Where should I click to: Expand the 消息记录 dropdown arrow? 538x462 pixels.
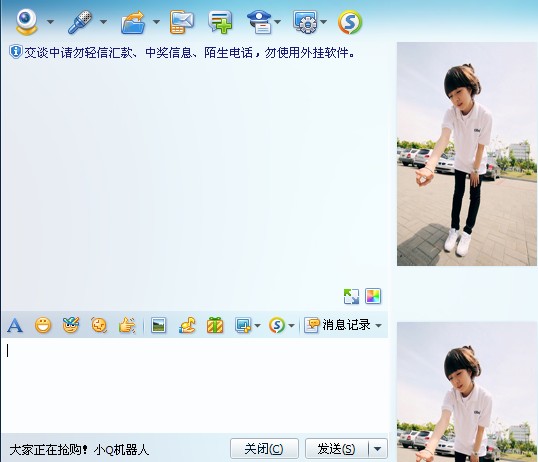378,325
